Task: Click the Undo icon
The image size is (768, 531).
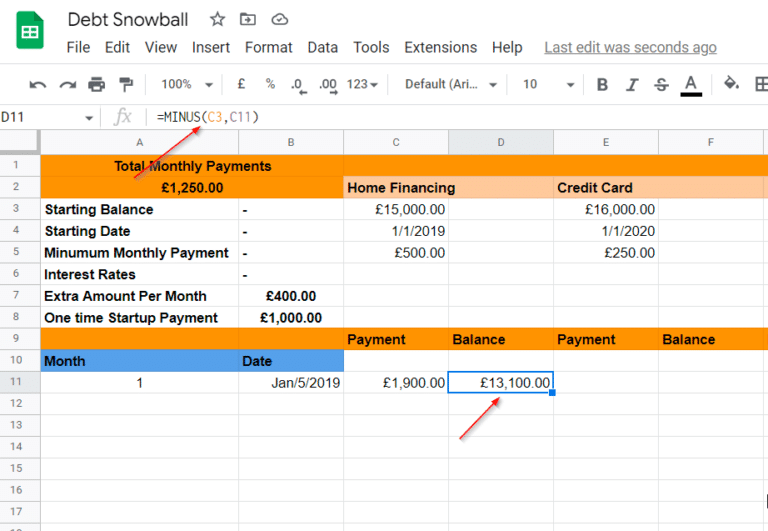Action: [x=38, y=85]
